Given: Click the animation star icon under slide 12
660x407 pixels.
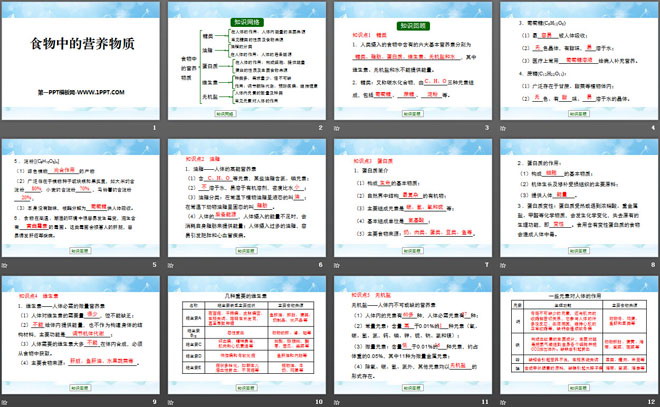Looking at the screenshot, I should coord(503,402).
